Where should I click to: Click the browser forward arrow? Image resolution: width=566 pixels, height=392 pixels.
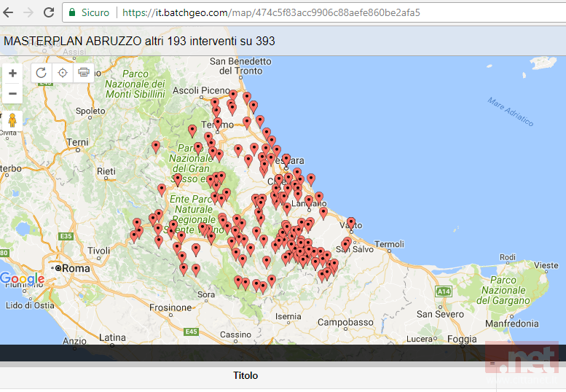28,12
